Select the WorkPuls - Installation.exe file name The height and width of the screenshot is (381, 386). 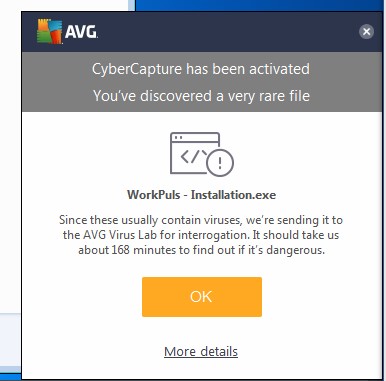coord(201,194)
